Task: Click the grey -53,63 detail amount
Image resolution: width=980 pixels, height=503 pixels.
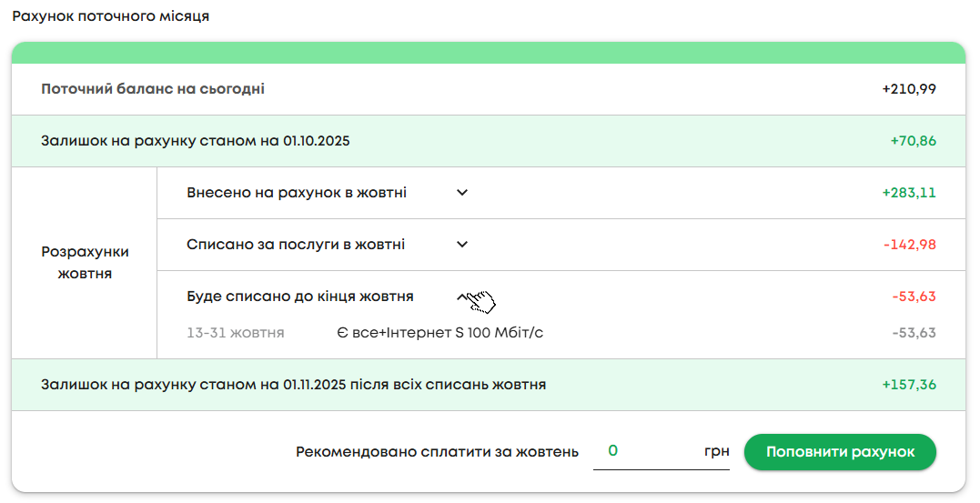Action: (x=914, y=333)
